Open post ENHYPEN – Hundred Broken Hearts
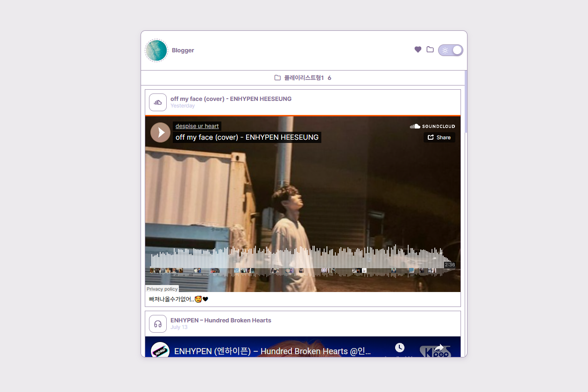This screenshot has width=588, height=392. (x=221, y=320)
